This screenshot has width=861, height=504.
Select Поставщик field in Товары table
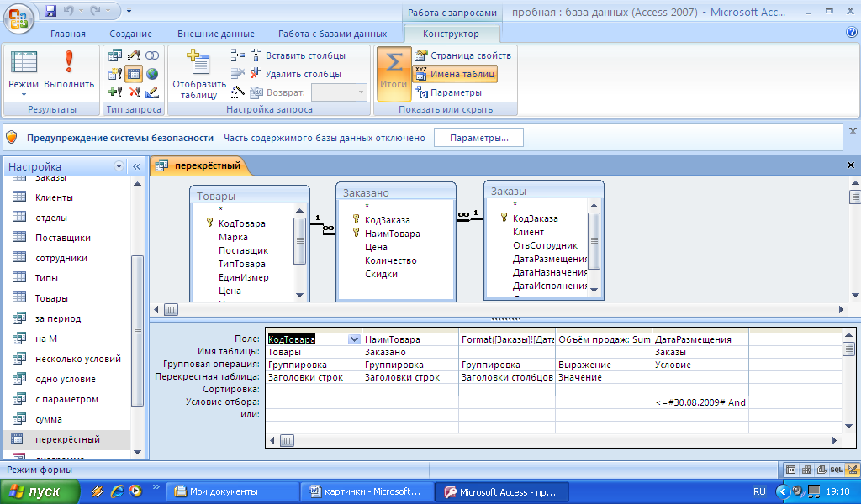click(243, 250)
